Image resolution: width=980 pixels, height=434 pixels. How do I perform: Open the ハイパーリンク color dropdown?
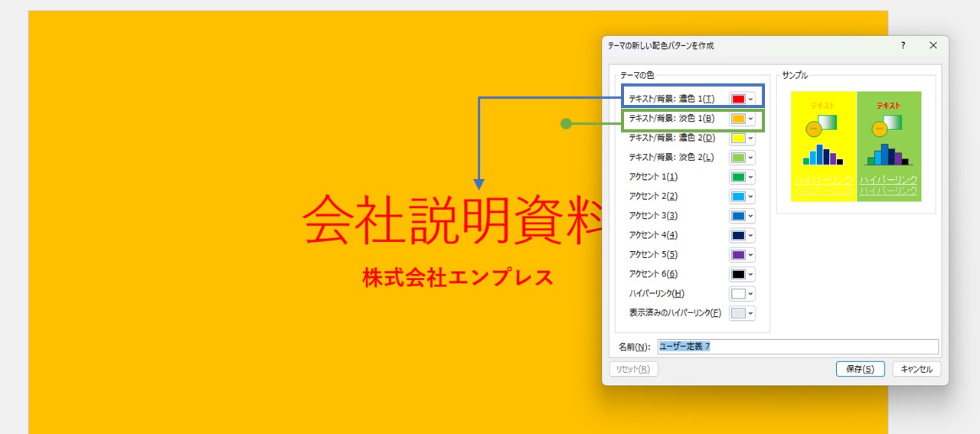click(x=750, y=294)
